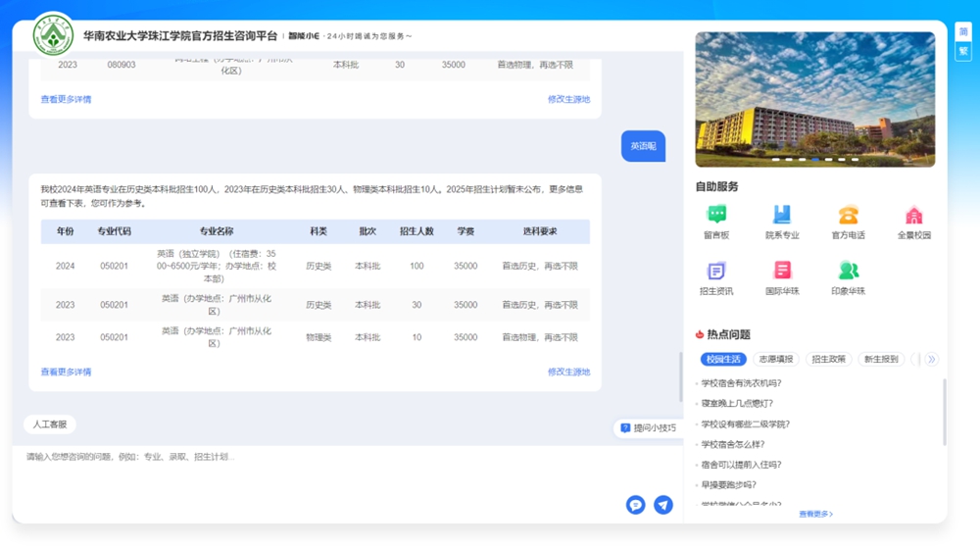Switch to the 招生政策 tab
The width and height of the screenshot is (980, 548).
(x=828, y=360)
